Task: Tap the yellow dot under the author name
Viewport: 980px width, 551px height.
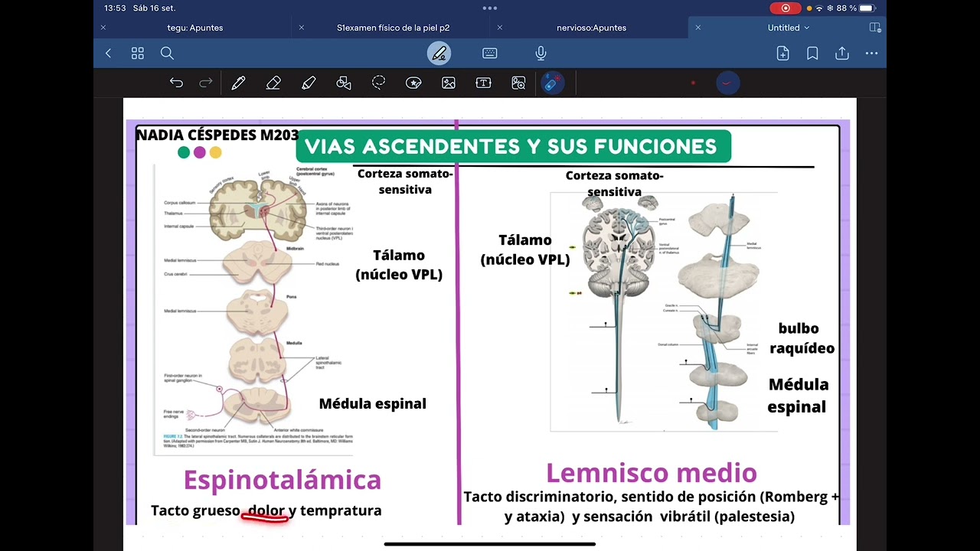Action: tap(216, 152)
